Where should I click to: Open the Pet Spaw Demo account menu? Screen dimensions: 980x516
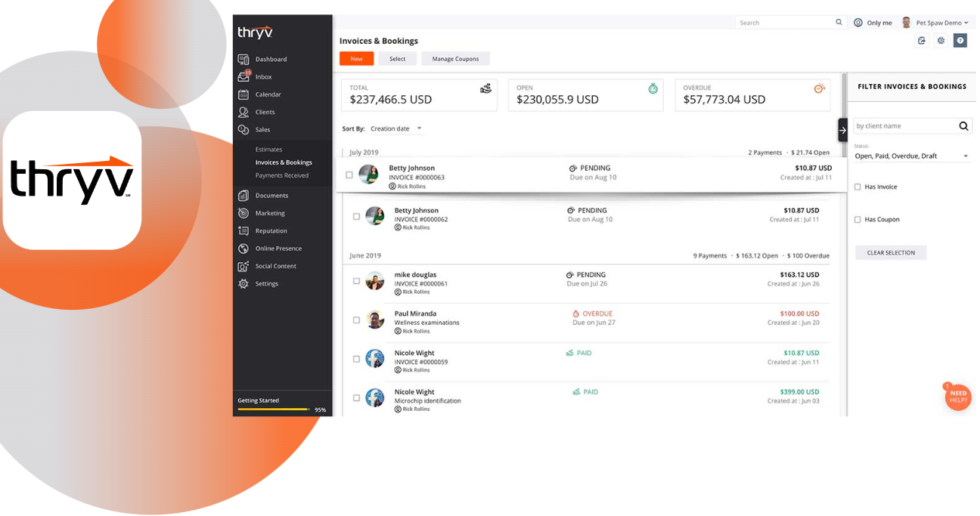[x=935, y=23]
